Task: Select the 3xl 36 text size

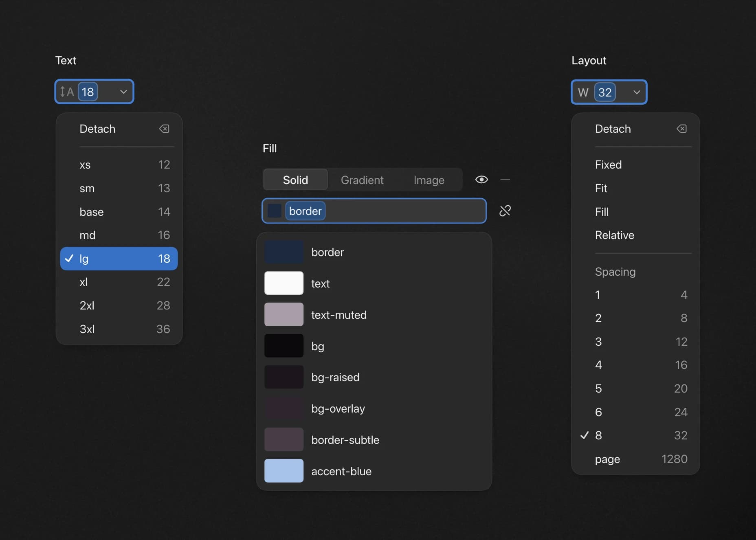Action: click(x=119, y=329)
